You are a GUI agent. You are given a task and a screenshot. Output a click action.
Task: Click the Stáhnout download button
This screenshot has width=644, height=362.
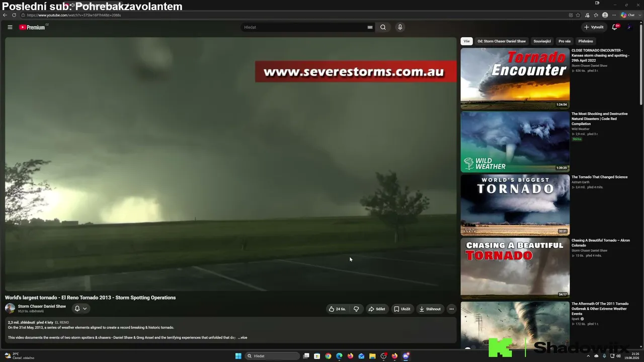[430, 309]
